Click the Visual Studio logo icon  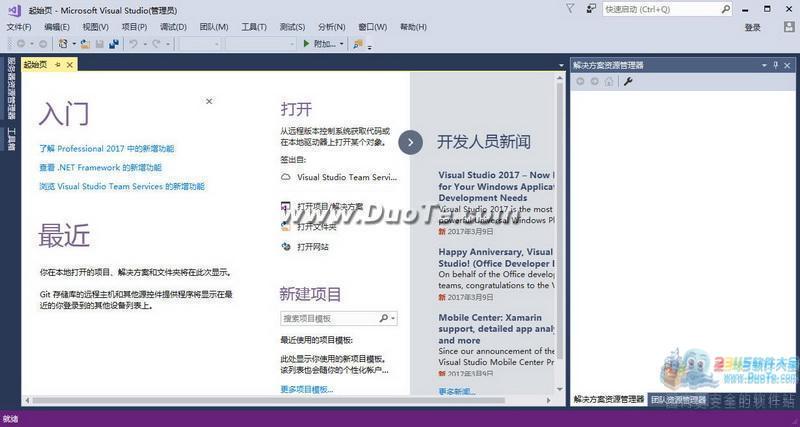(14, 10)
